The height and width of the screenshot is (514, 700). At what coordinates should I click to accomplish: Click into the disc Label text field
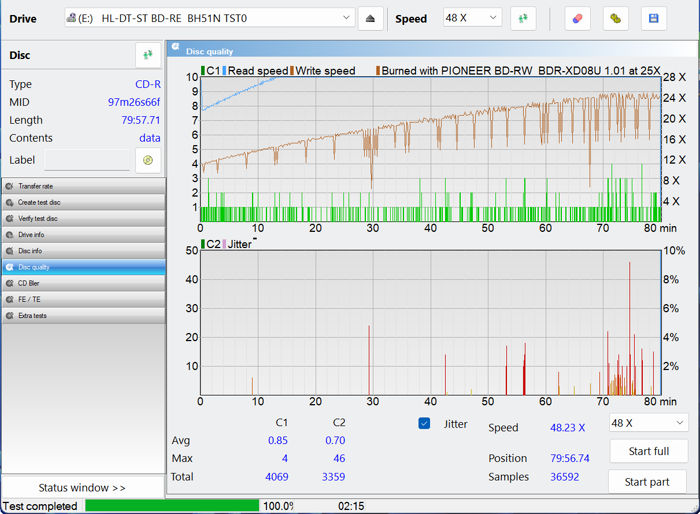pos(86,161)
